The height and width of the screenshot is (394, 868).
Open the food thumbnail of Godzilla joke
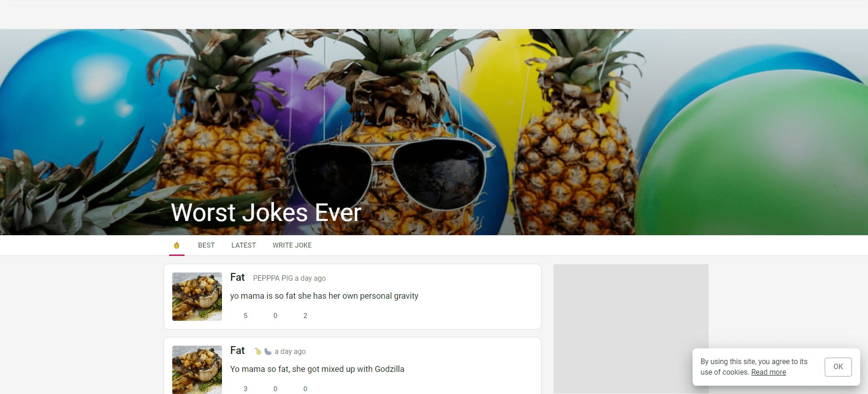point(197,370)
